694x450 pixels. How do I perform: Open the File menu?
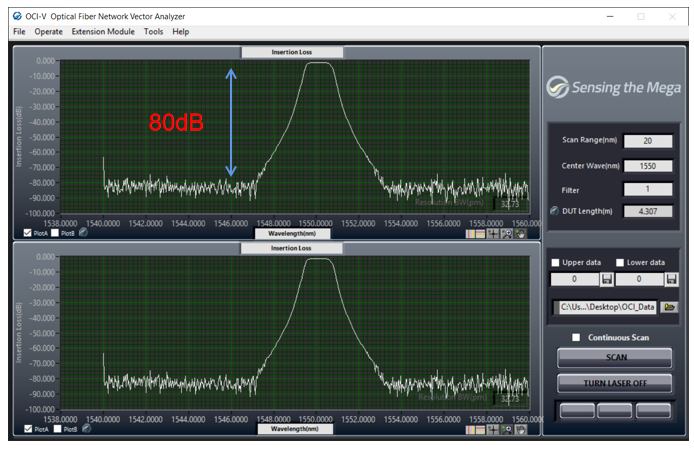19,31
